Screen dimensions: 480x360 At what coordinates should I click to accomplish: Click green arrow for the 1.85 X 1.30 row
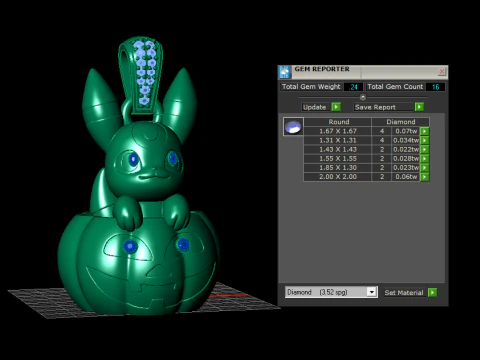point(424,168)
